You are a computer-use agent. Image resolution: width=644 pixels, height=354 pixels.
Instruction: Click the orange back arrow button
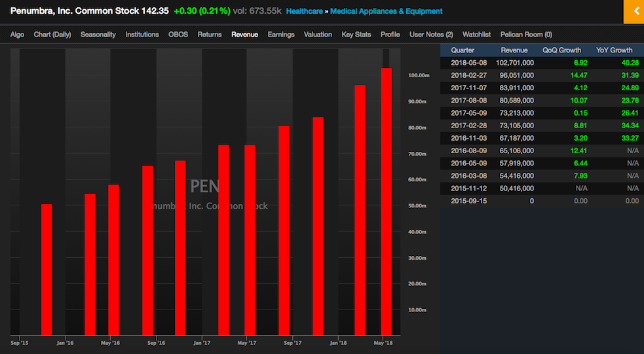(634, 12)
